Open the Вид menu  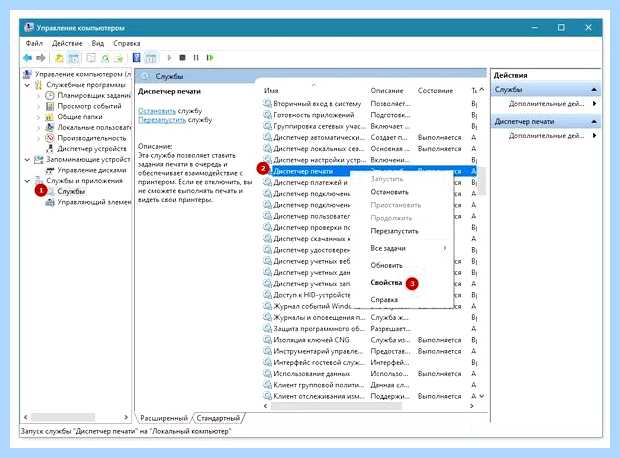point(98,43)
